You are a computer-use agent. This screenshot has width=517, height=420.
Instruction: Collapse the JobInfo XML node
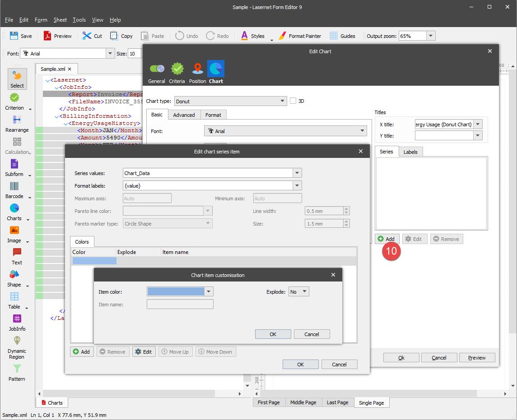point(56,88)
